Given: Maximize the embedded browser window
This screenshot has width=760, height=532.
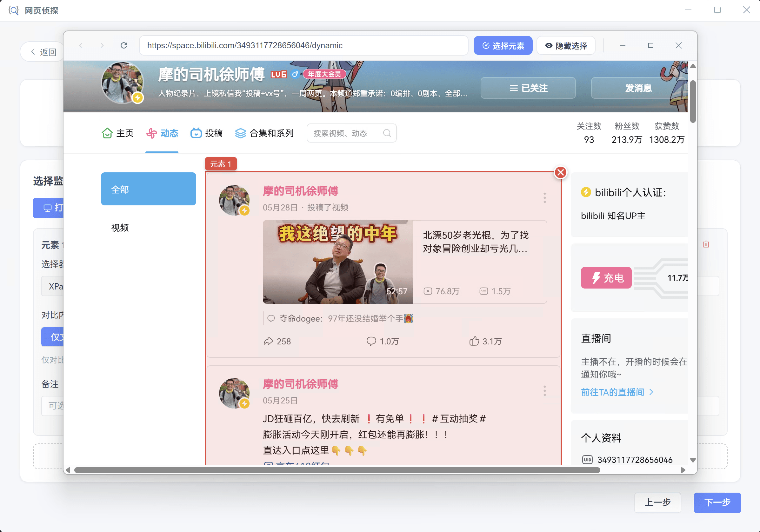Looking at the screenshot, I should tap(650, 45).
